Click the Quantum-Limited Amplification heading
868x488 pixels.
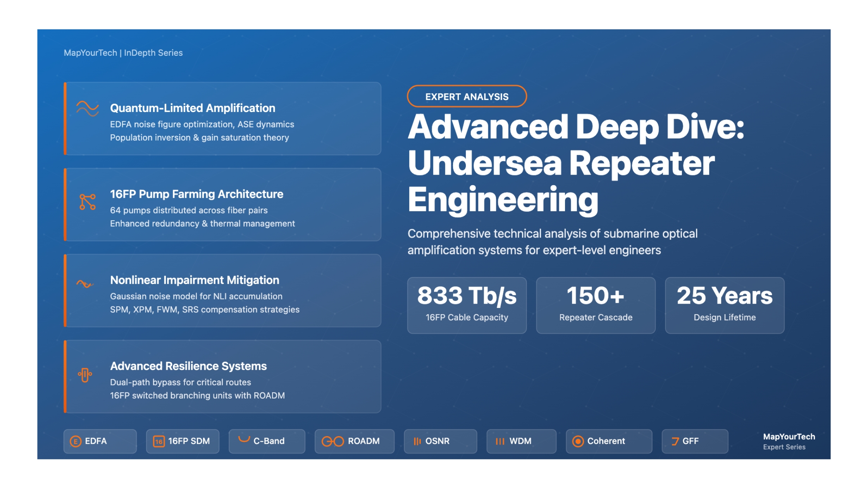(193, 108)
